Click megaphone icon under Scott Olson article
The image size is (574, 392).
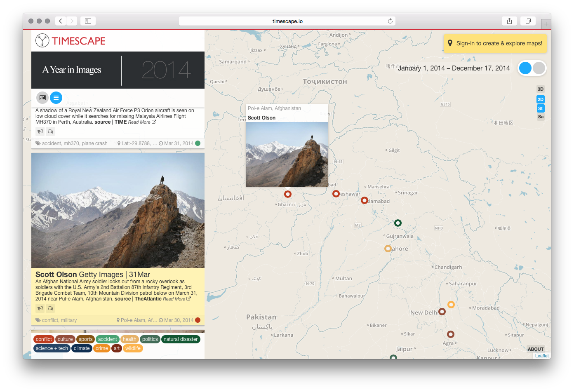pos(40,308)
